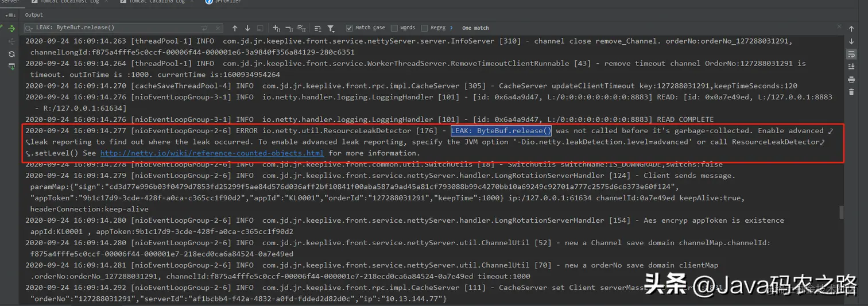This screenshot has width=868, height=306.
Task: Click the greyed-out find all in selection icon
Action: pyautogui.click(x=260, y=28)
